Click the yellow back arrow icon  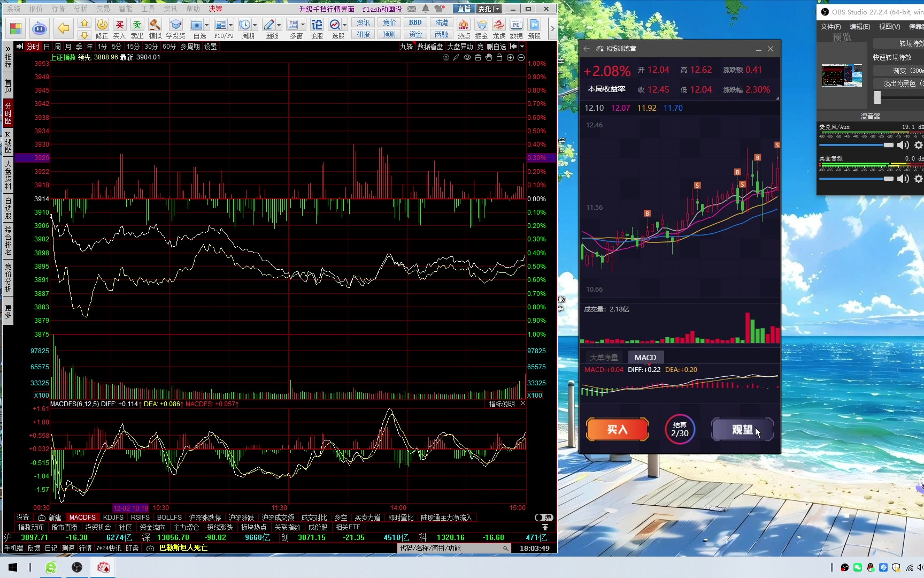point(63,28)
